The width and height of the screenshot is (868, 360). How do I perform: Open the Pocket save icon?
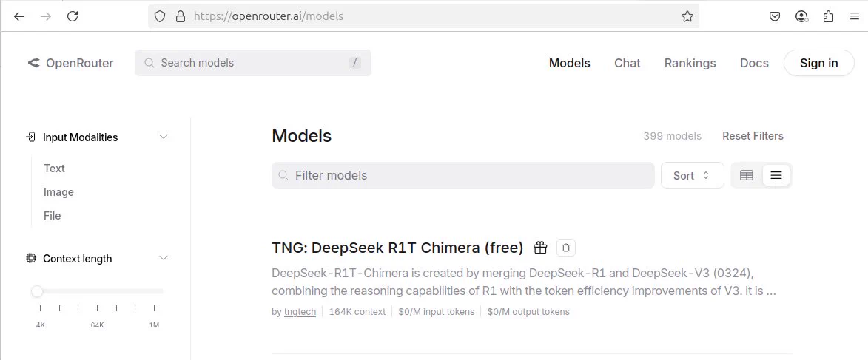pos(775,16)
